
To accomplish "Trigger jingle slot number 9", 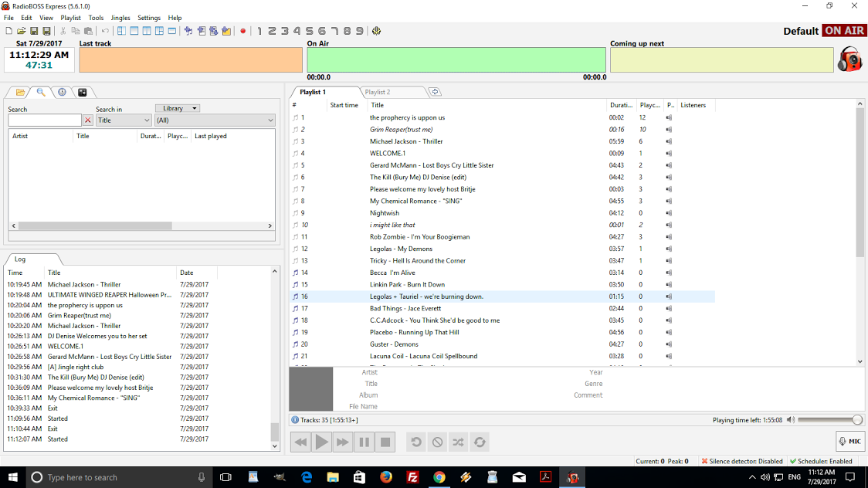I will point(360,31).
